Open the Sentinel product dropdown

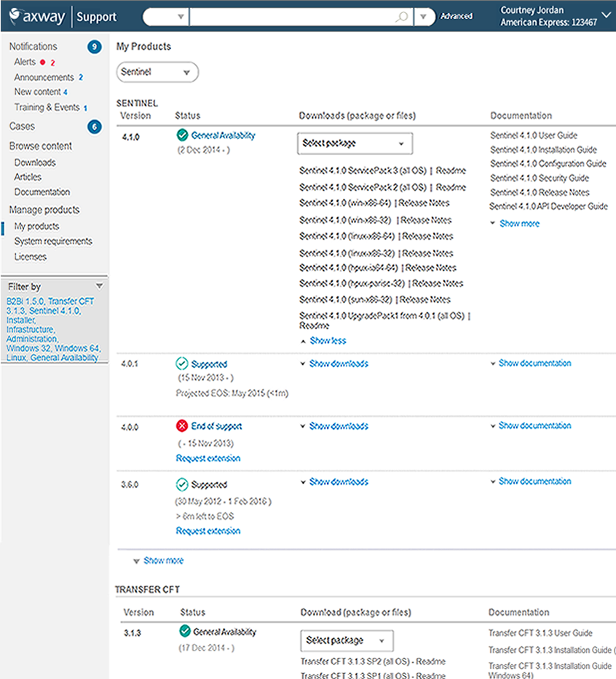tap(157, 73)
